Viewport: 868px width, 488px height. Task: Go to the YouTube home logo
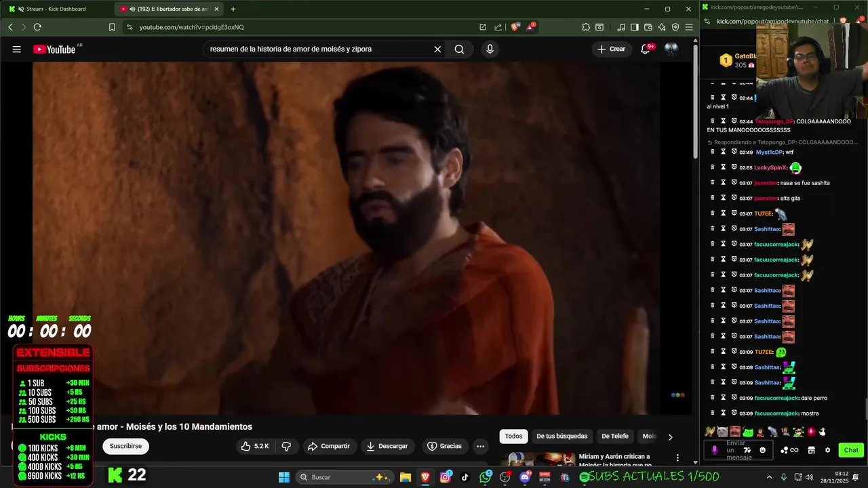pyautogui.click(x=54, y=49)
